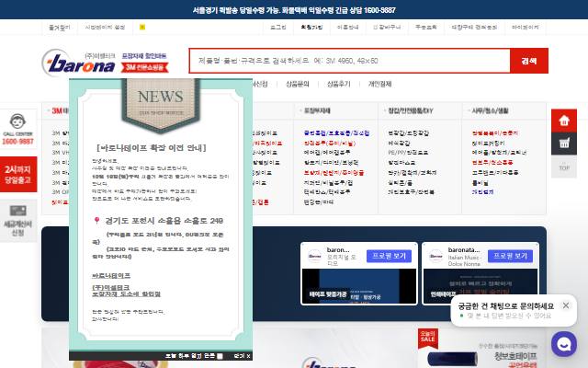
Task: Dismiss the chat prompt with the X
Action: (x=566, y=305)
